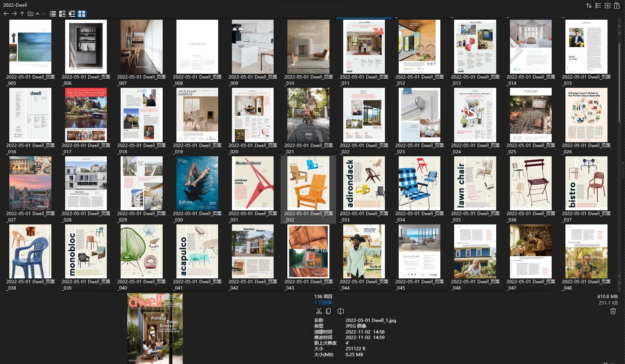Select the grid view mode icon
Viewport: 625px width, 364px height.
click(82, 14)
